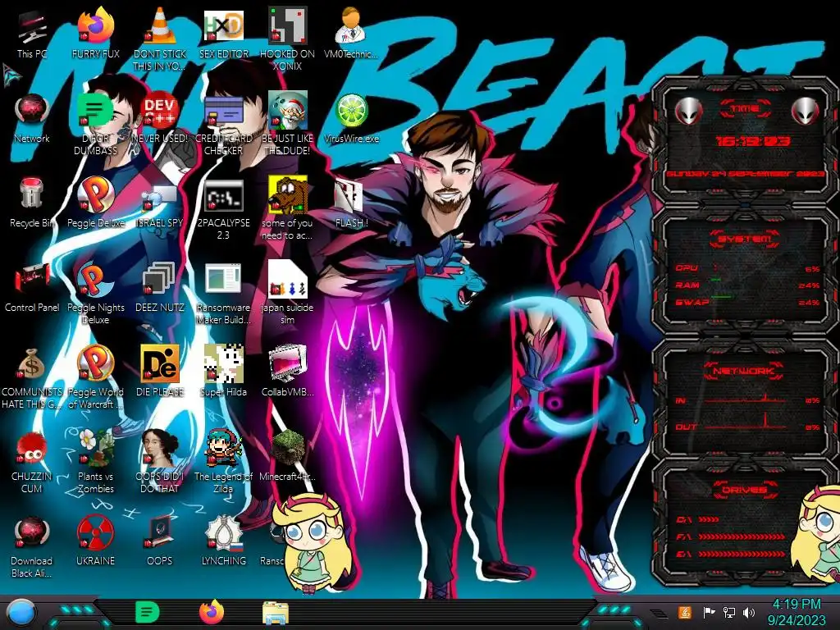
Task: Open the Action Center flag tray icon
Action: [x=708, y=612]
